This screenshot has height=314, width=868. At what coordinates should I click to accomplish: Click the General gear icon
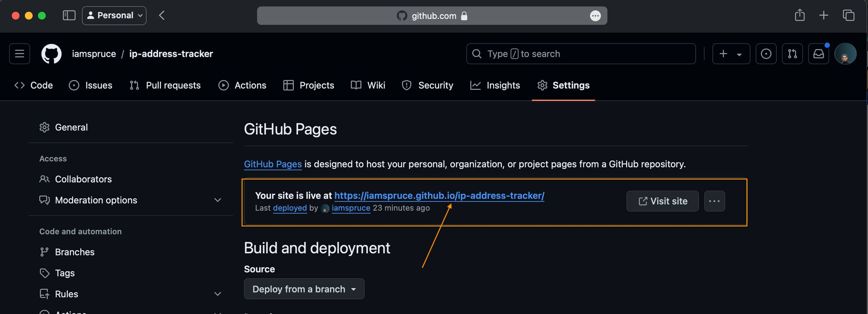point(44,127)
